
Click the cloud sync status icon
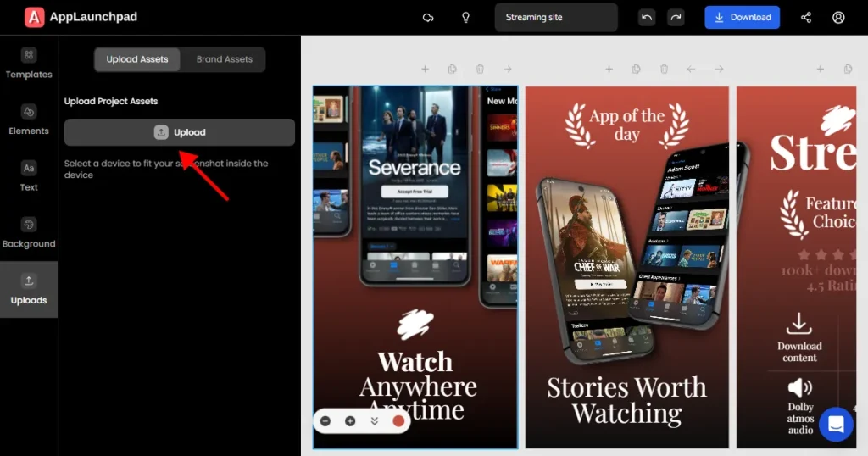pos(428,18)
